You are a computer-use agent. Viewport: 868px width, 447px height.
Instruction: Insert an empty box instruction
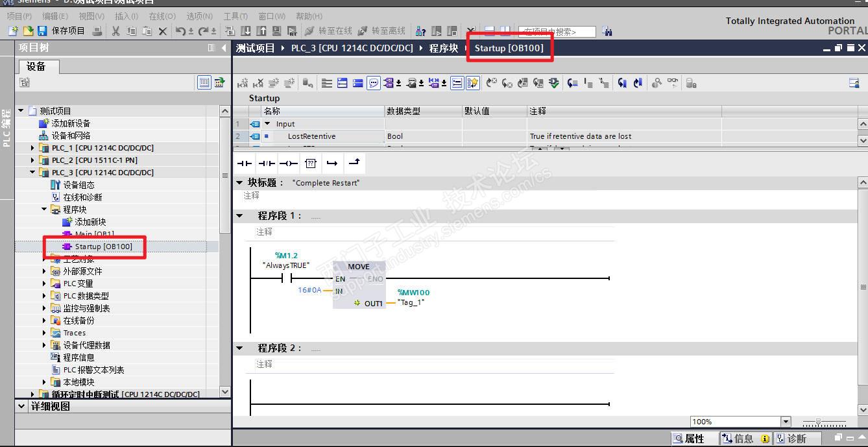pos(310,163)
